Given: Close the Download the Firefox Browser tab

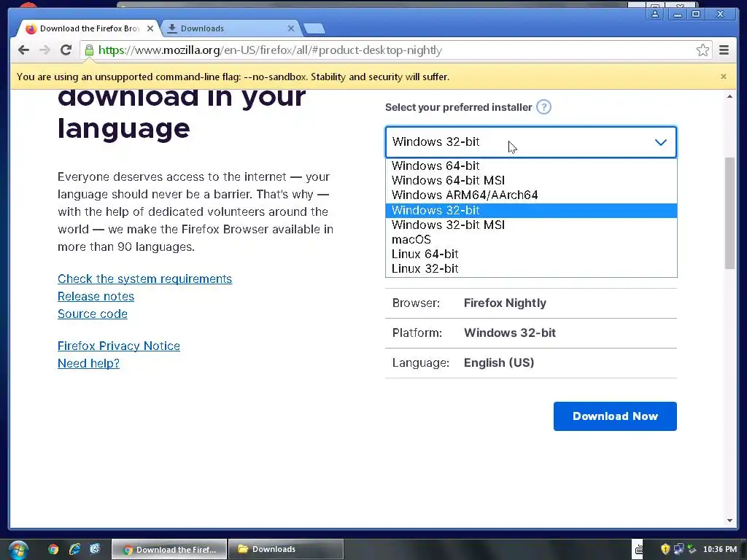Looking at the screenshot, I should [150, 28].
